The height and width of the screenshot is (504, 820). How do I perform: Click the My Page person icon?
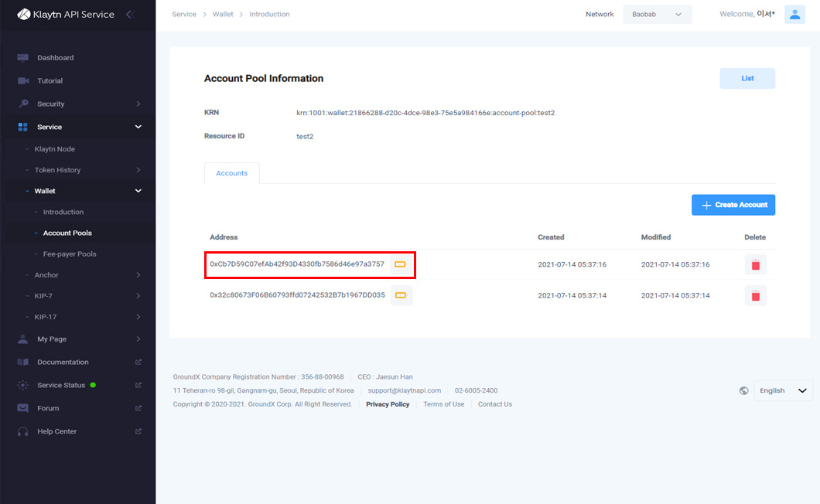coord(22,339)
